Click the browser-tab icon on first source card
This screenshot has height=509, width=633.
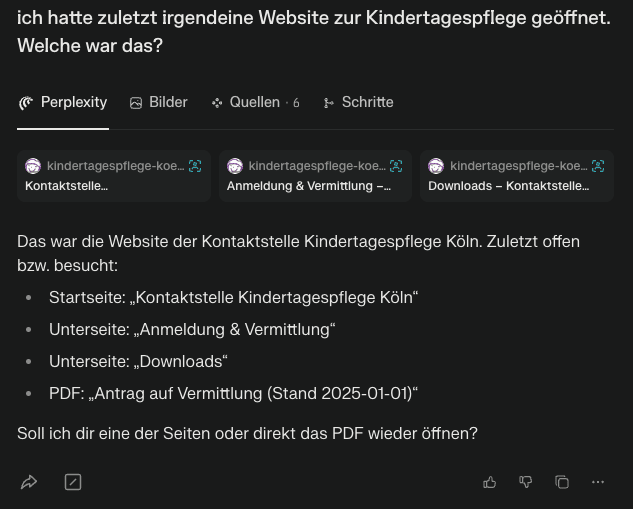pyautogui.click(x=195, y=165)
